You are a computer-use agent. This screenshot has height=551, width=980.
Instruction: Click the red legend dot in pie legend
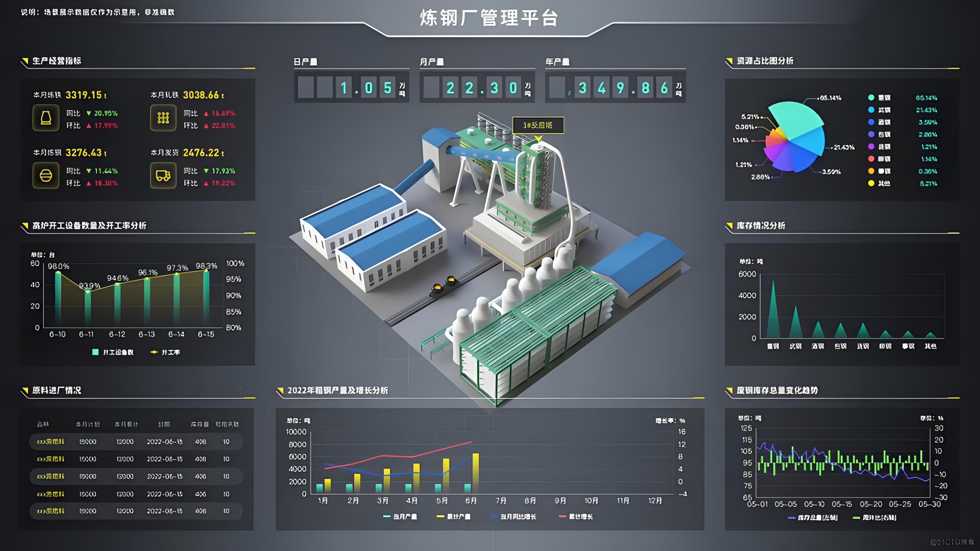click(871, 159)
